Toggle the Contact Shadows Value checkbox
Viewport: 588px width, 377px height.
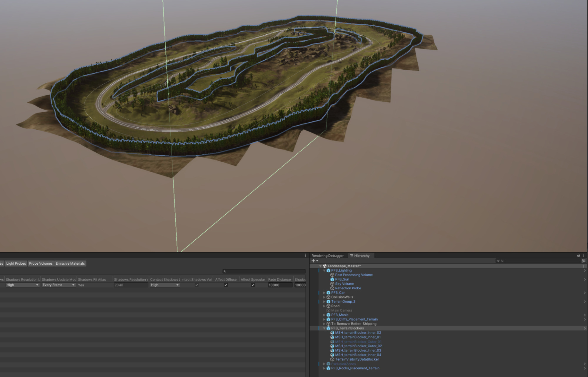pos(196,285)
